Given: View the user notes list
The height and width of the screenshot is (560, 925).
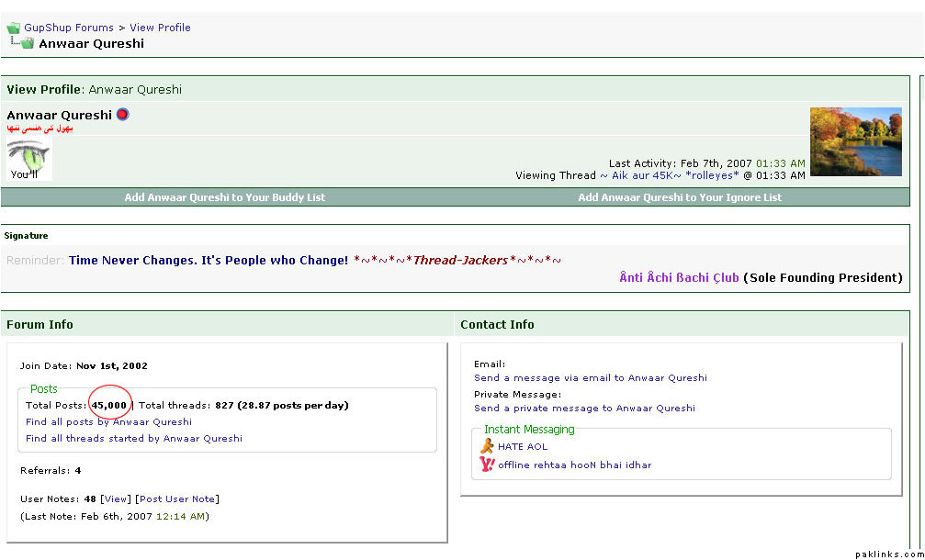Looking at the screenshot, I should [x=116, y=499].
